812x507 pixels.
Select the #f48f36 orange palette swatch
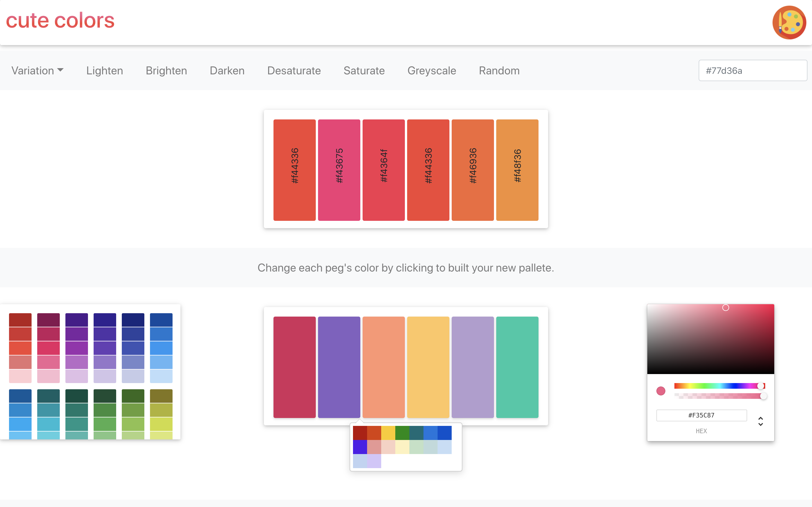[x=517, y=170]
